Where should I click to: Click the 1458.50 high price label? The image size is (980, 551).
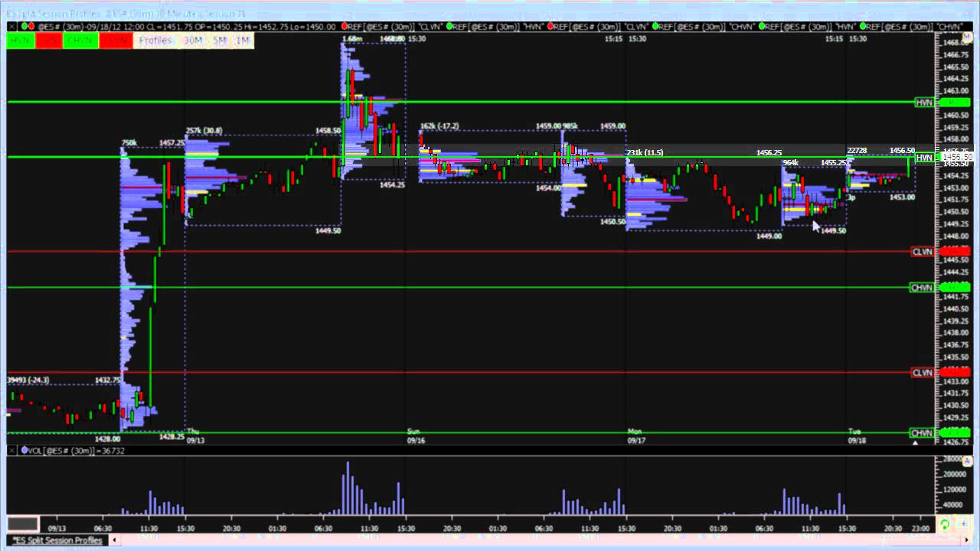[x=328, y=131]
